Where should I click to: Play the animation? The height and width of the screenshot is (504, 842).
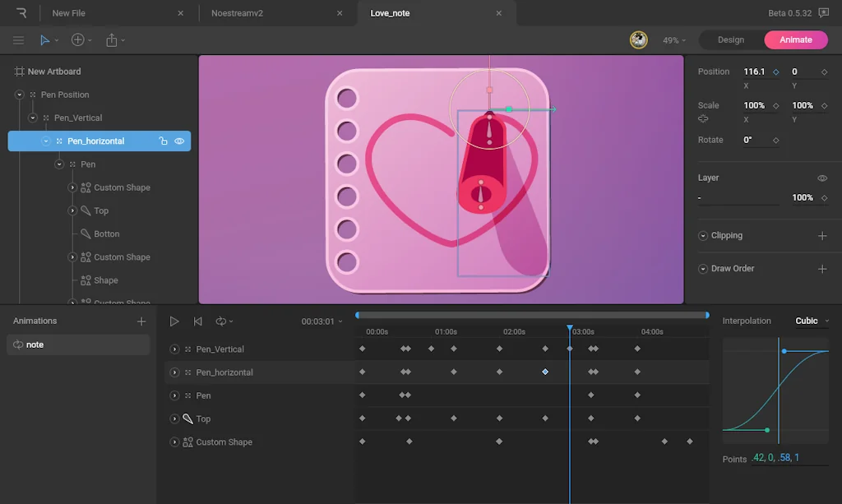coord(174,321)
